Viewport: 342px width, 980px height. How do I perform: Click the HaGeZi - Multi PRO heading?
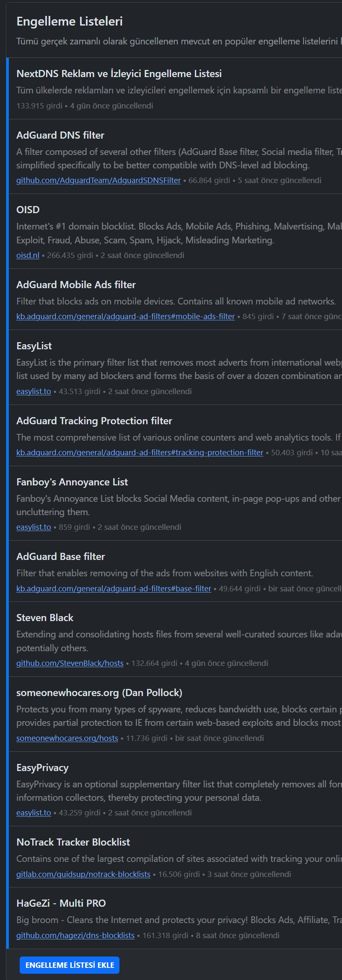pyautogui.click(x=61, y=903)
